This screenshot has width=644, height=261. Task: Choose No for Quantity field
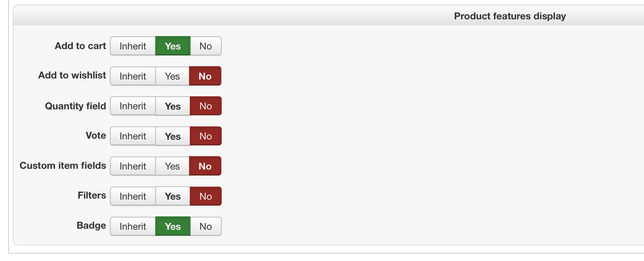coord(206,106)
